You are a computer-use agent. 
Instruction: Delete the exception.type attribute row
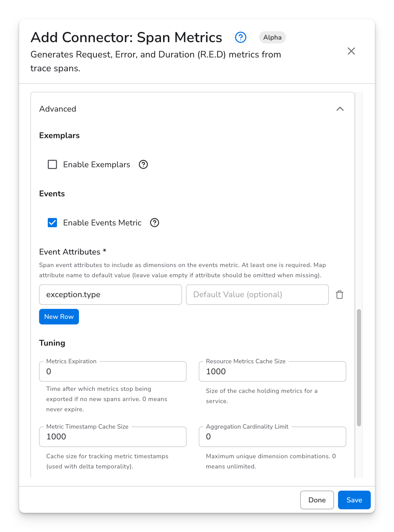339,295
